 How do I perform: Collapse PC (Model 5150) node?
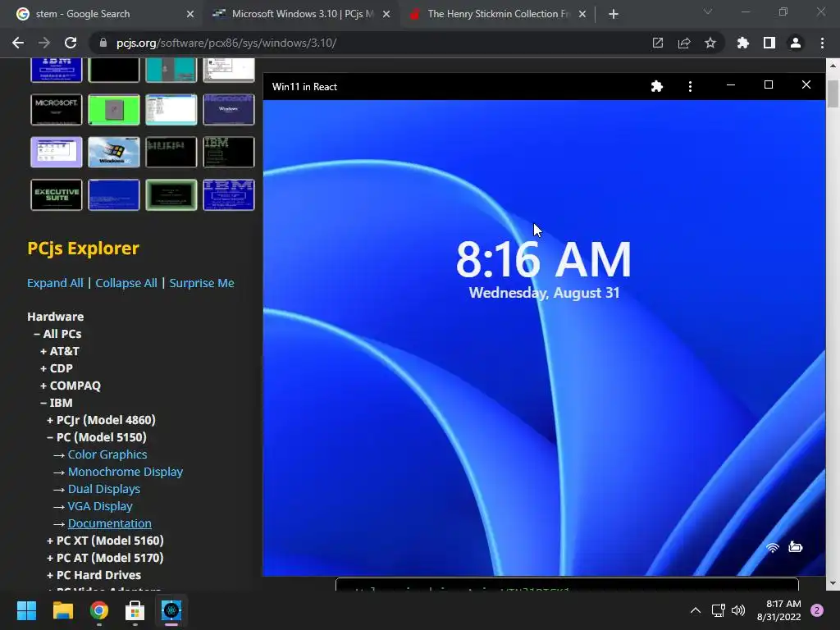coord(97,437)
